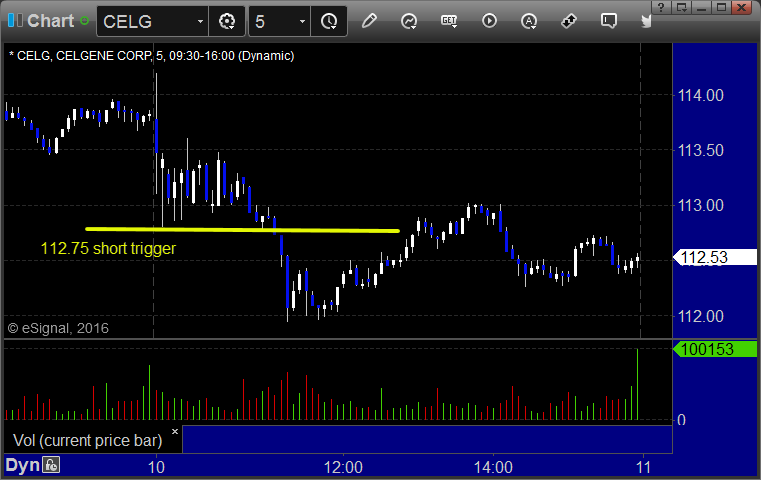Click the Twitter bird share icon

[646, 21]
